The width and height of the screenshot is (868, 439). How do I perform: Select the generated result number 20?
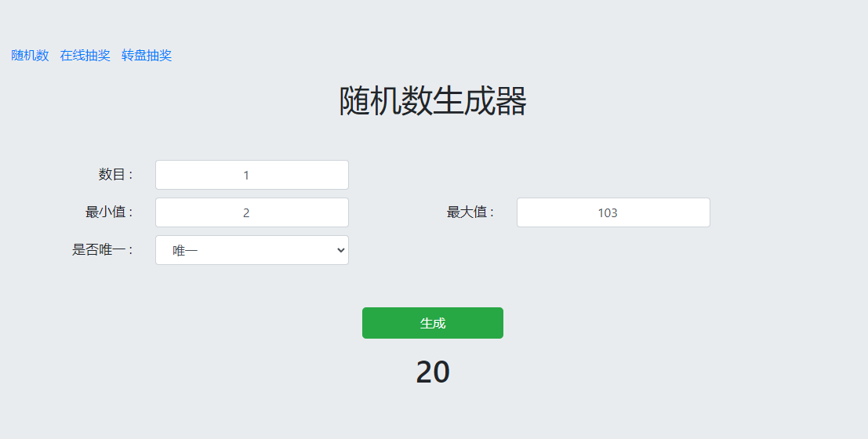coord(433,372)
